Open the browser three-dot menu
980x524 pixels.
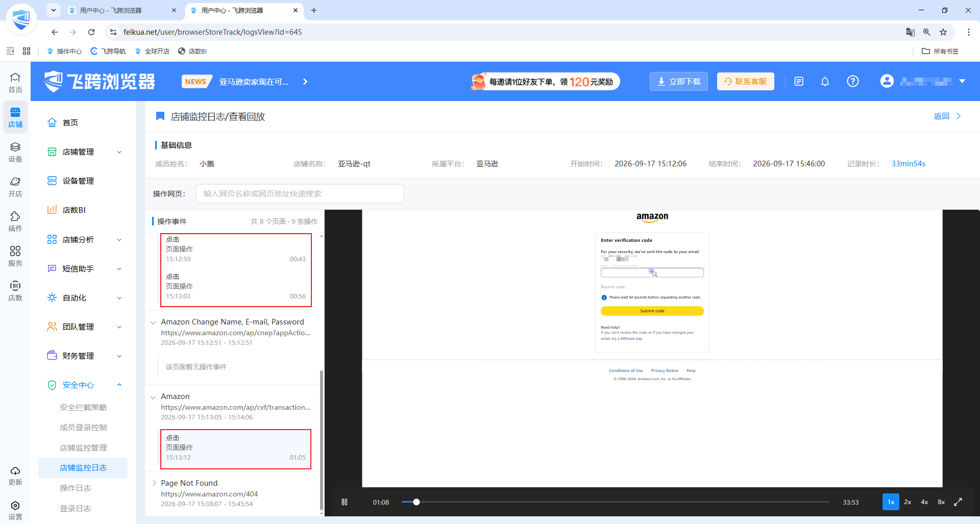(x=968, y=32)
